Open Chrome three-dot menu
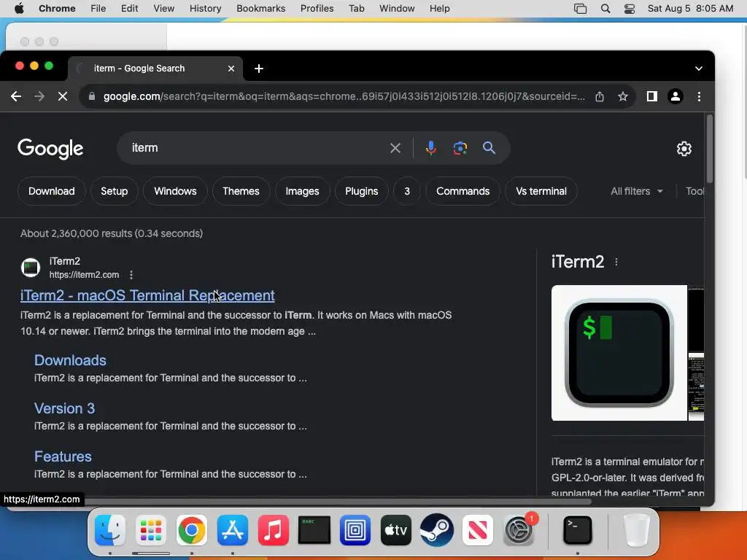This screenshot has height=560, width=747. click(x=699, y=97)
